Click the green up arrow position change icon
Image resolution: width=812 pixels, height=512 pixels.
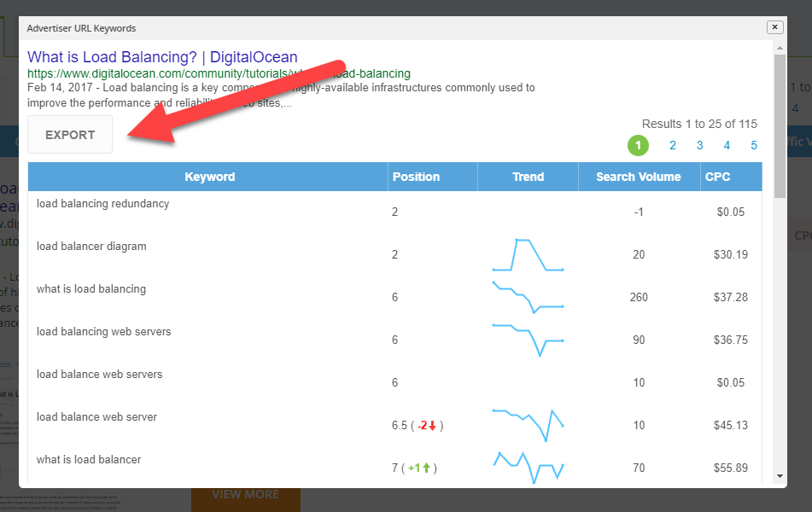pos(426,468)
